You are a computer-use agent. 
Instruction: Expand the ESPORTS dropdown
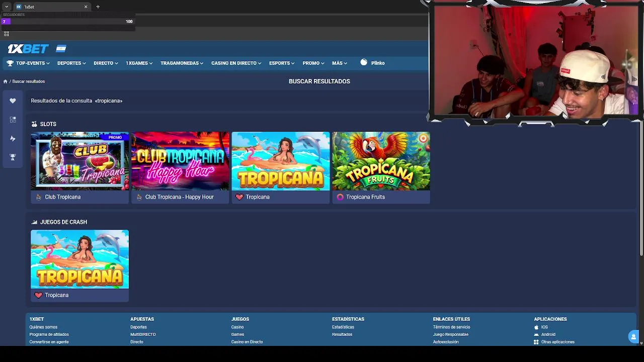click(282, 63)
